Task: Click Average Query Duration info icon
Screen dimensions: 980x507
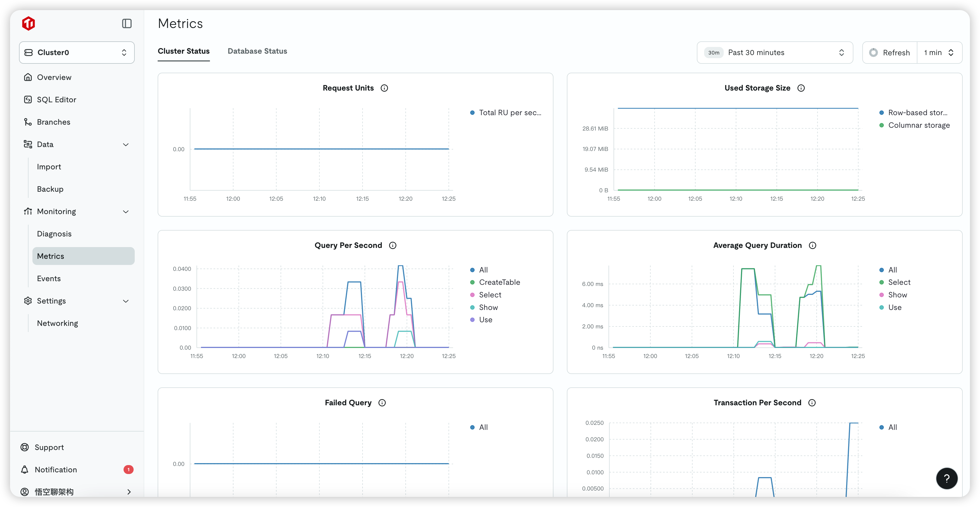Action: [812, 245]
